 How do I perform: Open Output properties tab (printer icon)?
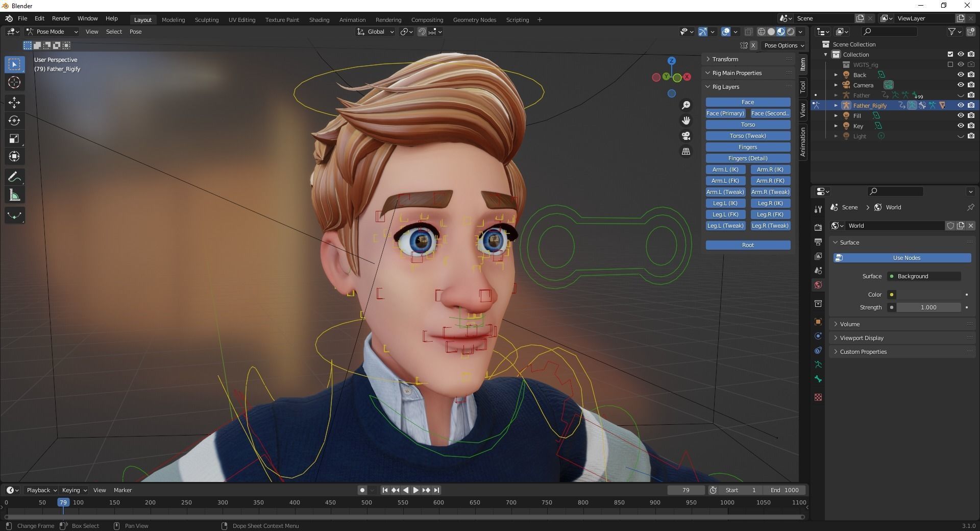[x=818, y=242]
